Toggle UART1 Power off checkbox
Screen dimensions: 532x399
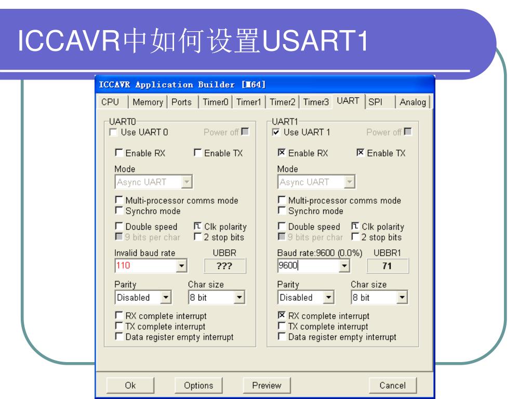408,131
